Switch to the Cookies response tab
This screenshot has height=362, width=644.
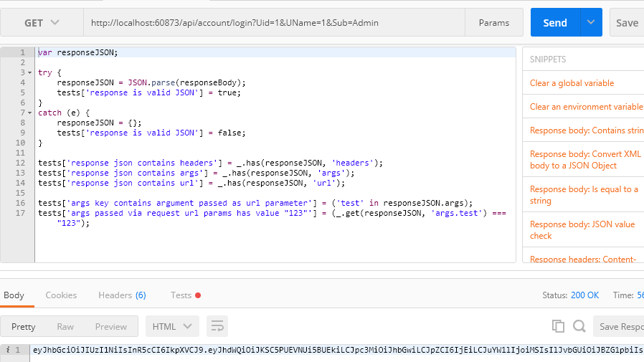coord(61,295)
